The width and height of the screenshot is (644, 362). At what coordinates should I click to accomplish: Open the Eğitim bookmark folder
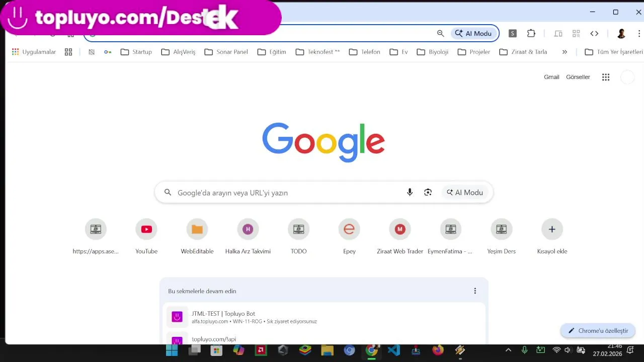pos(272,52)
